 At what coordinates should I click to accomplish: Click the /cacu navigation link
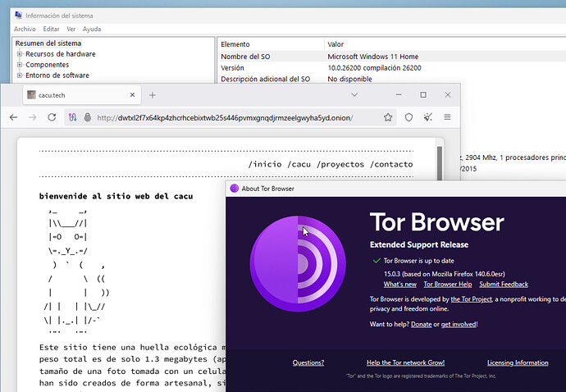point(299,164)
